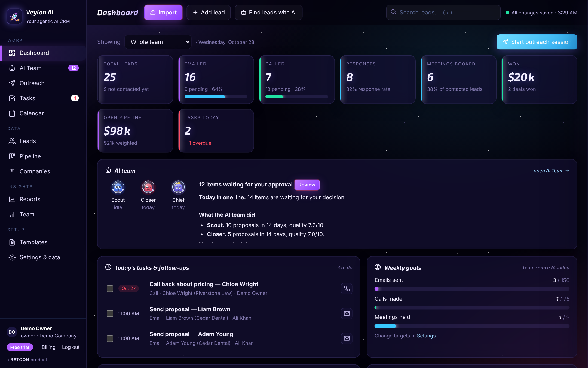Screen dimensions: 588x368
Task: Check off Send proposal — Adam Young
Action: [110, 338]
